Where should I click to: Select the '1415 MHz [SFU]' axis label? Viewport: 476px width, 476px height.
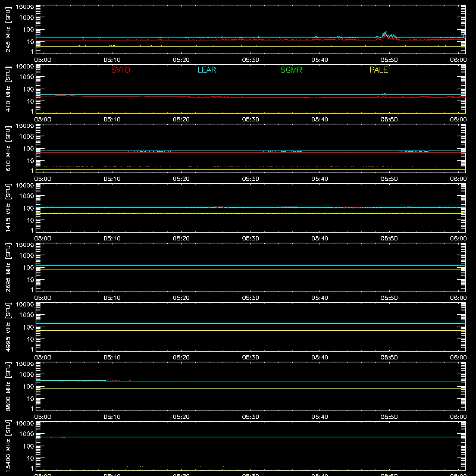tap(8, 208)
